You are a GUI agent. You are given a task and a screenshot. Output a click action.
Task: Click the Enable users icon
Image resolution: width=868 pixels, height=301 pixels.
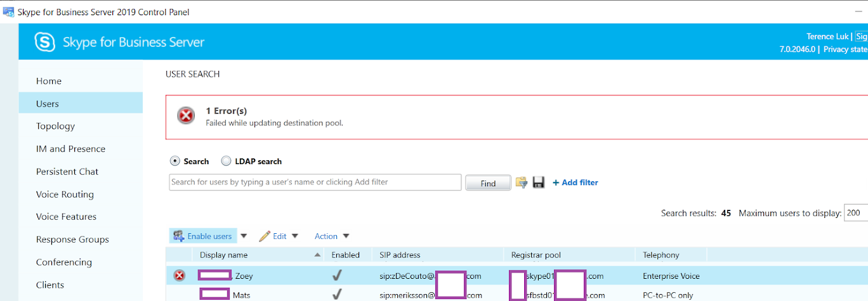click(178, 236)
